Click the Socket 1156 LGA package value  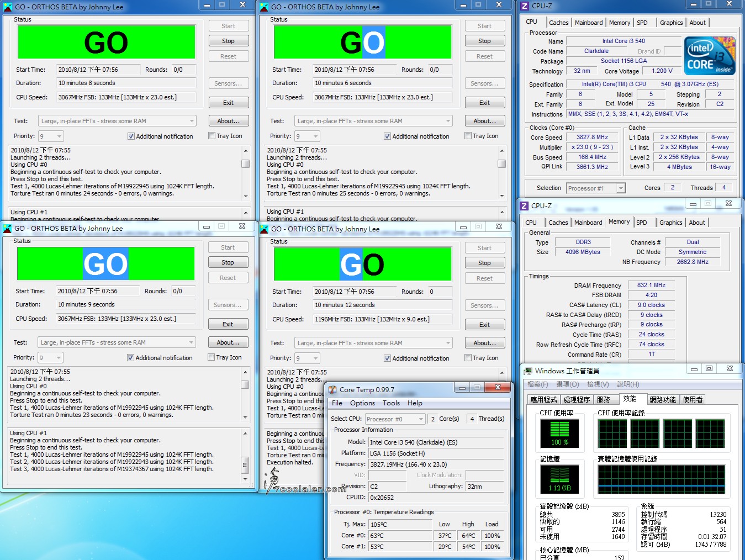tap(624, 61)
